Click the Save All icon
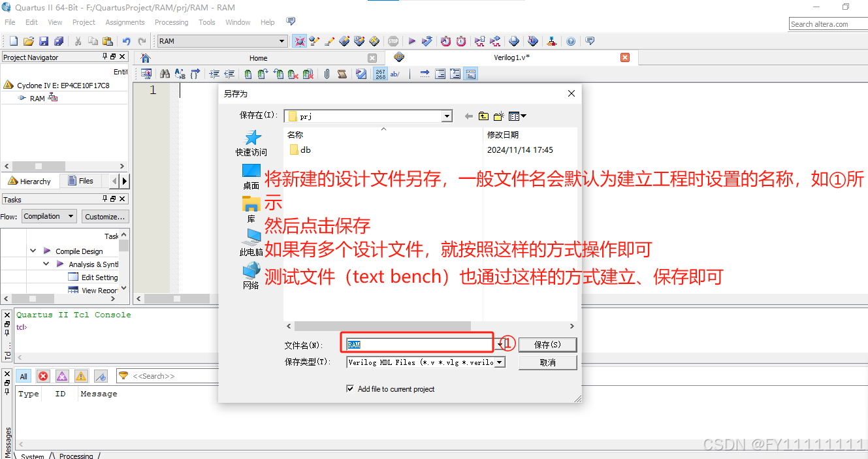 pyautogui.click(x=59, y=41)
